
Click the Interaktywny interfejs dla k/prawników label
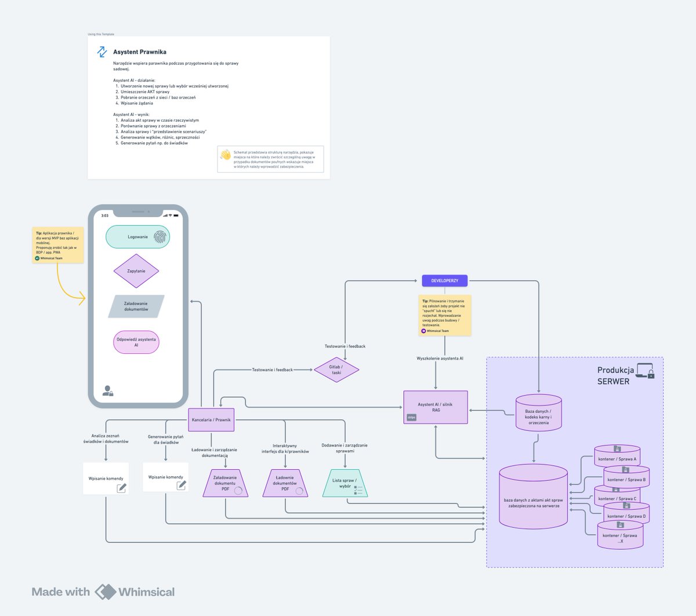pyautogui.click(x=285, y=448)
